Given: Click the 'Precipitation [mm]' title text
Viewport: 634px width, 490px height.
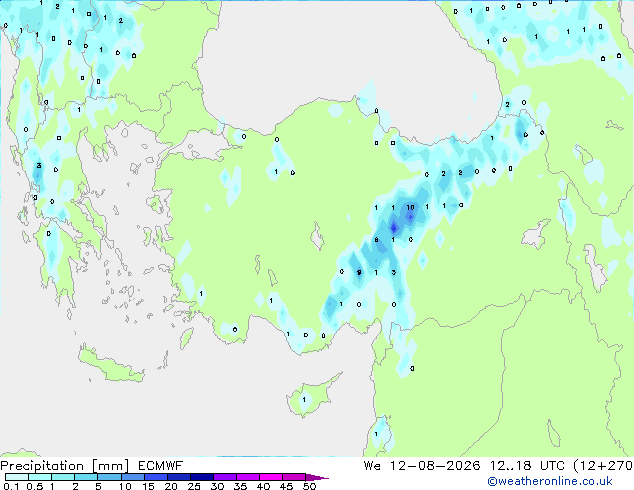Looking at the screenshot, I should [x=65, y=466].
